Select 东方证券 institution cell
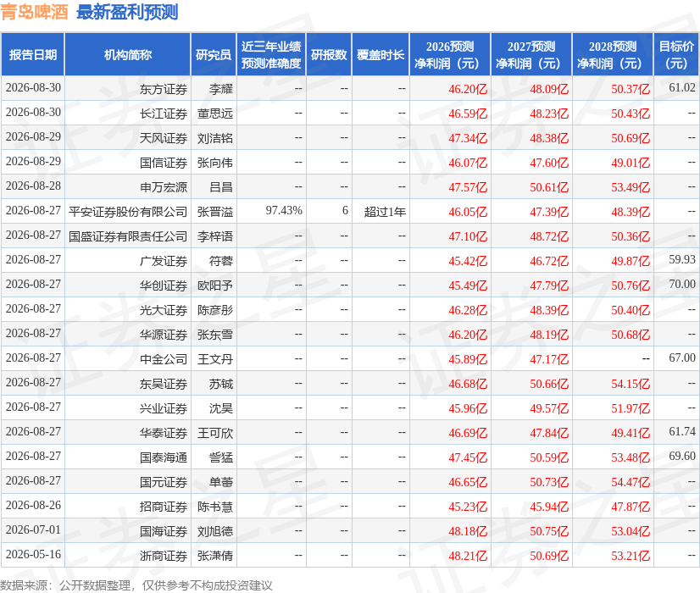The height and width of the screenshot is (593, 700). tap(164, 89)
